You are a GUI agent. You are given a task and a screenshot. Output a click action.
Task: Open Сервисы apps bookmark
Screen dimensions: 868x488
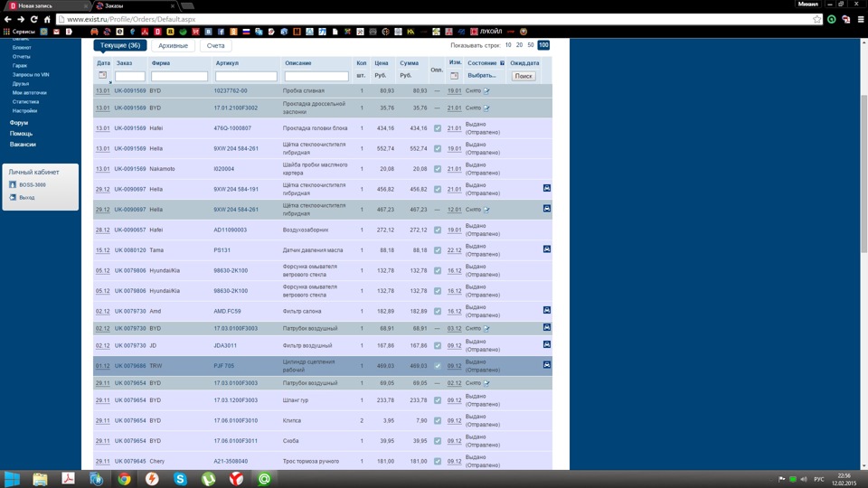[x=19, y=32]
